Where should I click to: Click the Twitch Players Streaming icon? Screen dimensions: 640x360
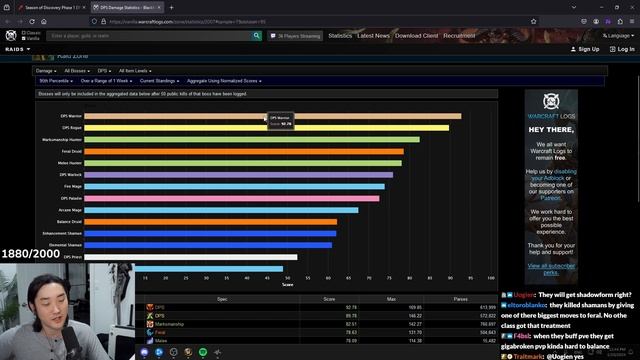tap(273, 36)
